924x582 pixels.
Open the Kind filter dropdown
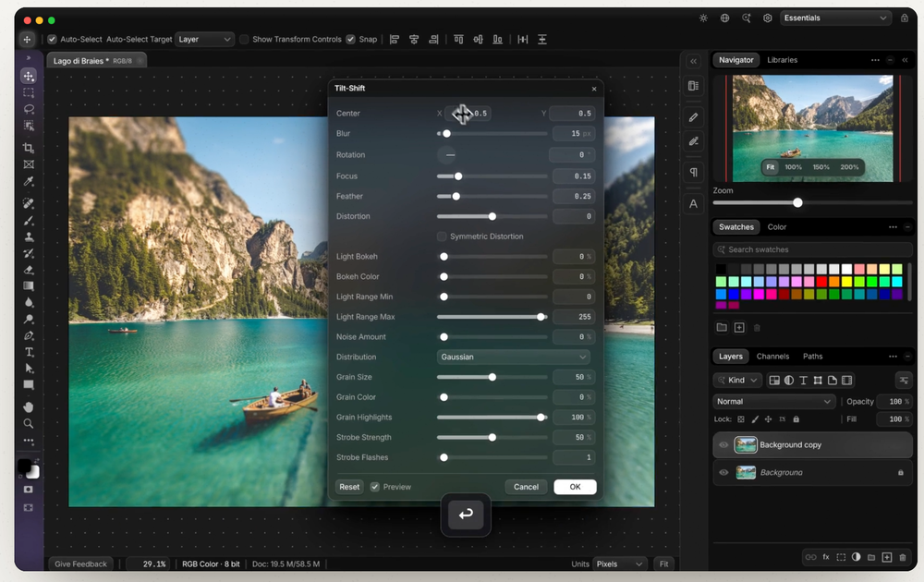(x=737, y=381)
